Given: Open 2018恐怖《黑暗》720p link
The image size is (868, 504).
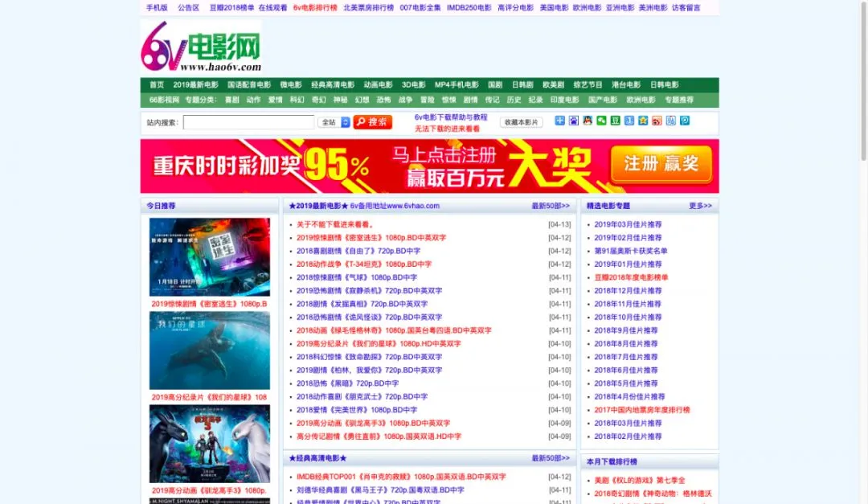Looking at the screenshot, I should pyautogui.click(x=347, y=383).
